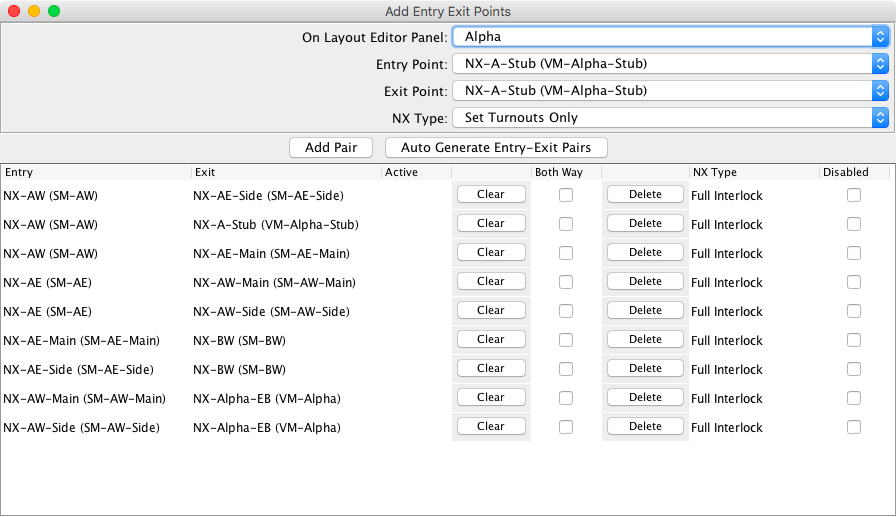Click the Add Pair button
Screen dimensions: 896x517
click(330, 148)
